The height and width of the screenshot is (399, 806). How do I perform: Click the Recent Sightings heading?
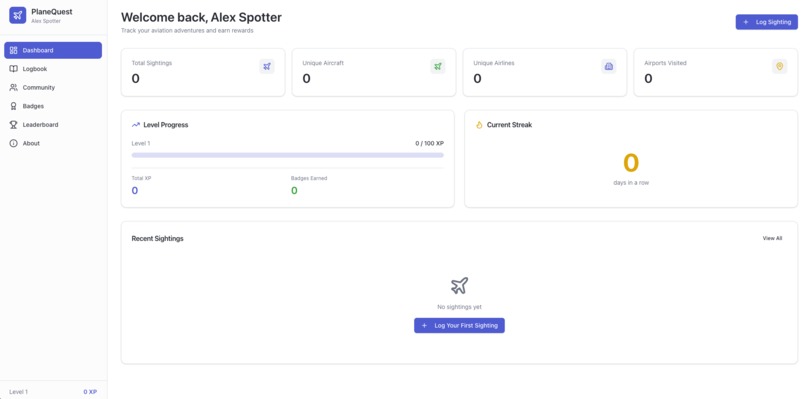coord(157,239)
